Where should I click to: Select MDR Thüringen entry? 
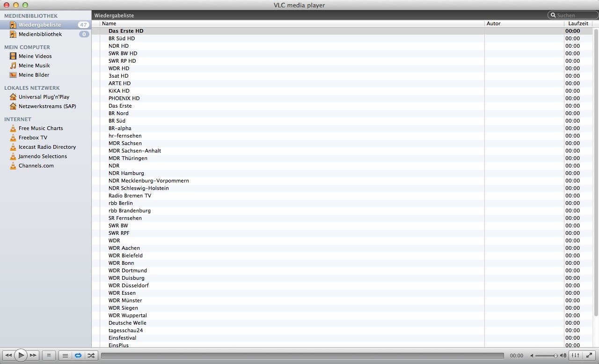[342, 158]
